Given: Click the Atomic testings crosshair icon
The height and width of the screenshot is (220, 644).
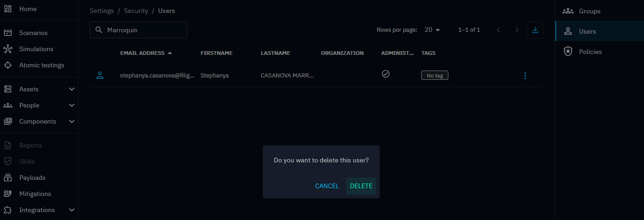Looking at the screenshot, I should pyautogui.click(x=8, y=65).
